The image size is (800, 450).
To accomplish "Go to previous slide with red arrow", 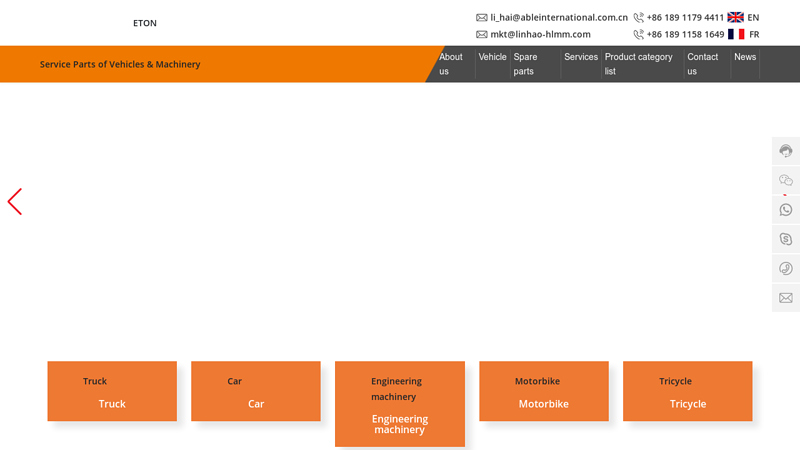I will pyautogui.click(x=15, y=202).
